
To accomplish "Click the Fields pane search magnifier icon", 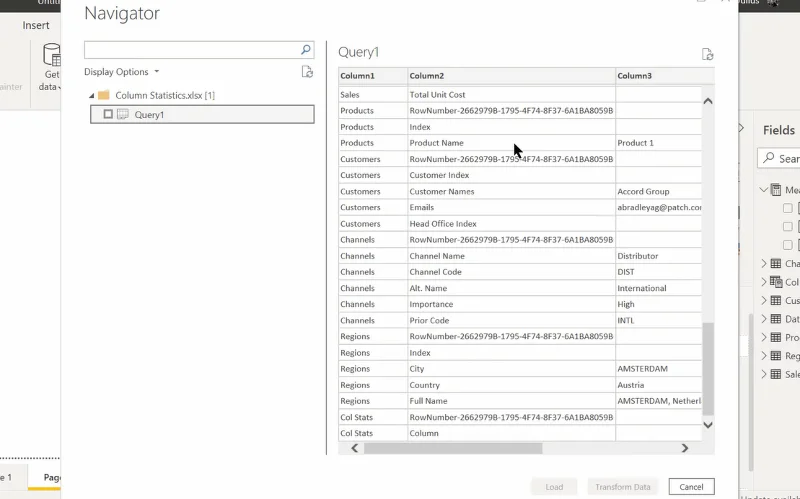I will pos(769,158).
